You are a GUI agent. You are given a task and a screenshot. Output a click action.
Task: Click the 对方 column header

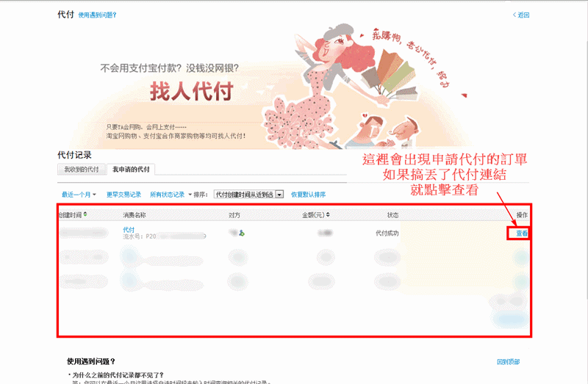click(x=234, y=215)
